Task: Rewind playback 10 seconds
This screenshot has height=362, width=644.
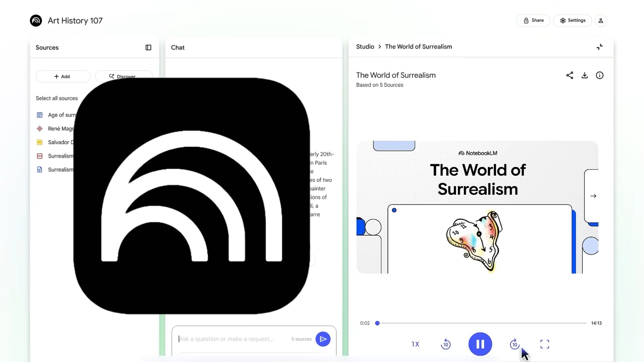Action: [445, 344]
